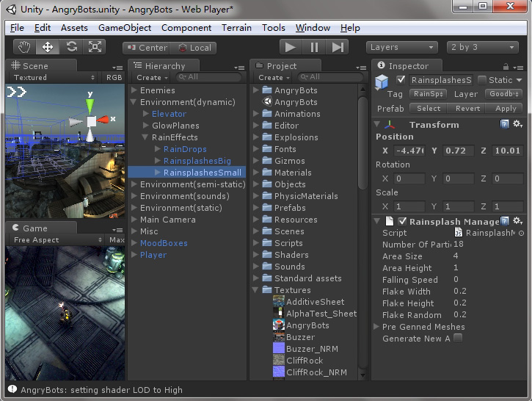Click the green Y-axis gizmo arrow

pyautogui.click(x=90, y=106)
